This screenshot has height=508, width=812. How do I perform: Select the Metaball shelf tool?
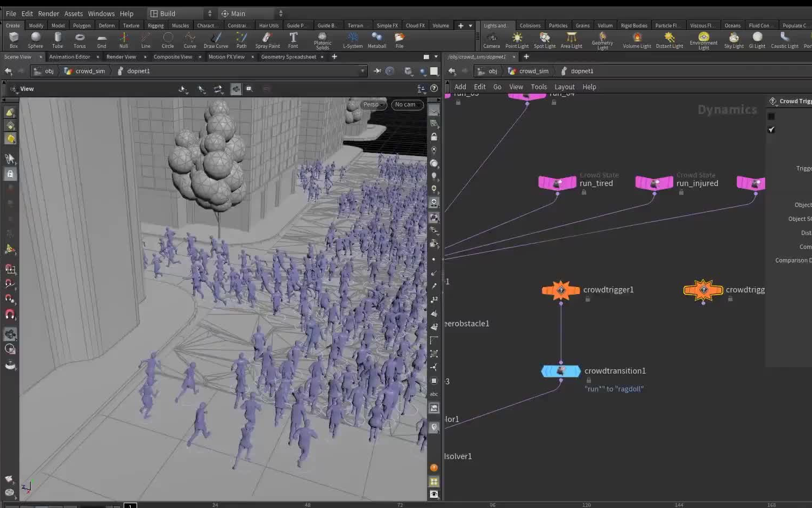(x=377, y=40)
